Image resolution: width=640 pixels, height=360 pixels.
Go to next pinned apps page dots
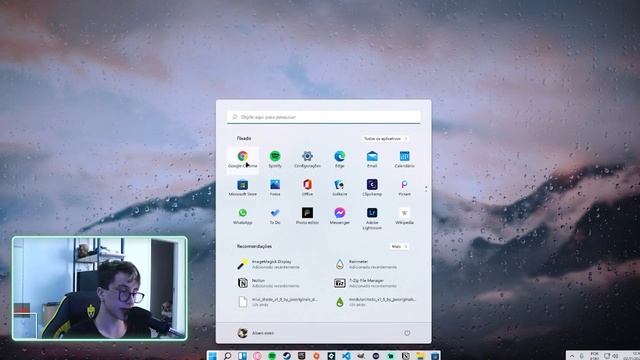point(426,189)
